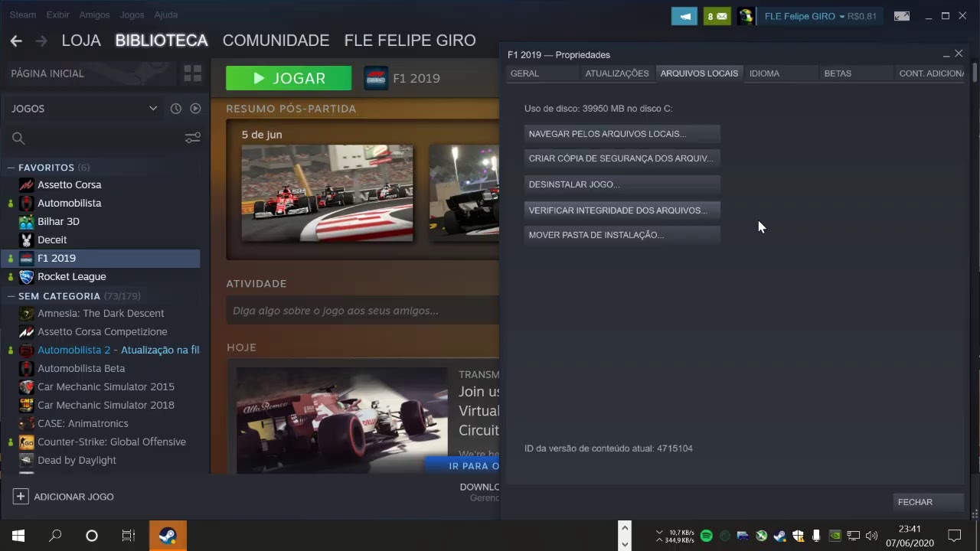The width and height of the screenshot is (980, 551).
Task: Switch to the Geral tab in Propriedades
Action: click(543, 73)
